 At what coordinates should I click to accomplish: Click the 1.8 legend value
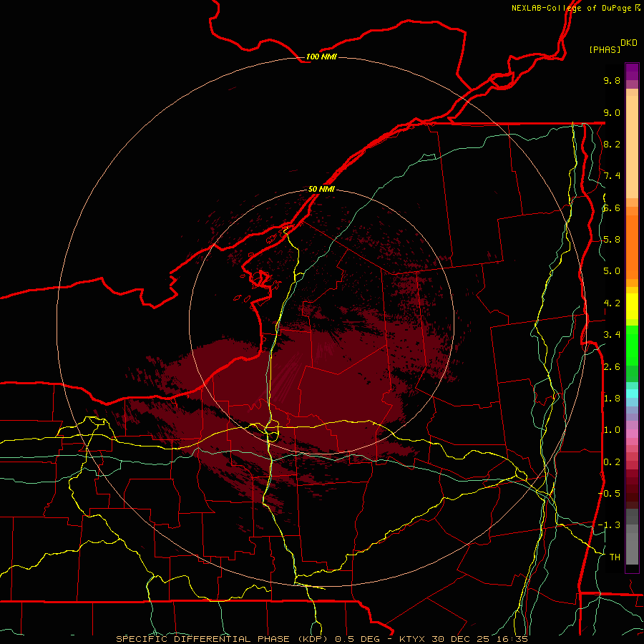pyautogui.click(x=612, y=399)
